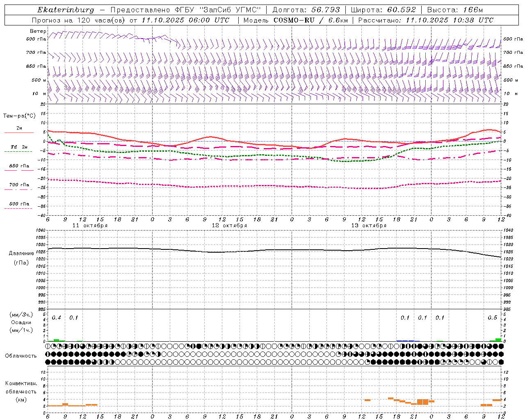Click the 'Широта: 60.592' header value
Viewport: 525px width, 420px height.
click(x=383, y=10)
